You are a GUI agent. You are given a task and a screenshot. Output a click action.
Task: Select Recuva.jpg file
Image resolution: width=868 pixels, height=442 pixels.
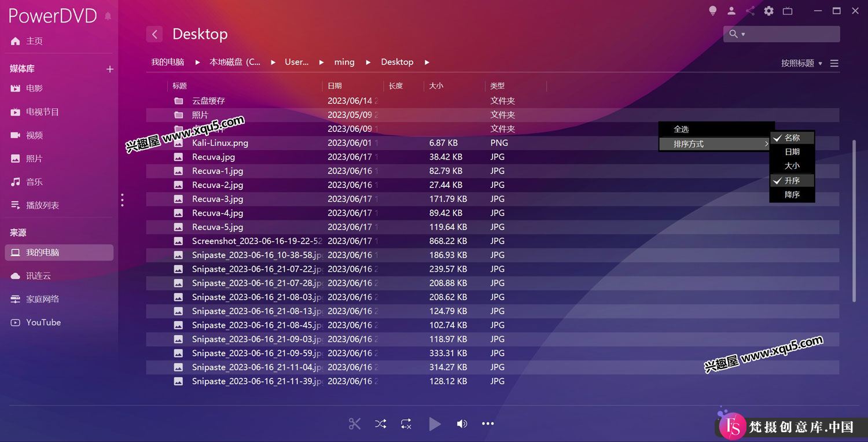coord(492,157)
